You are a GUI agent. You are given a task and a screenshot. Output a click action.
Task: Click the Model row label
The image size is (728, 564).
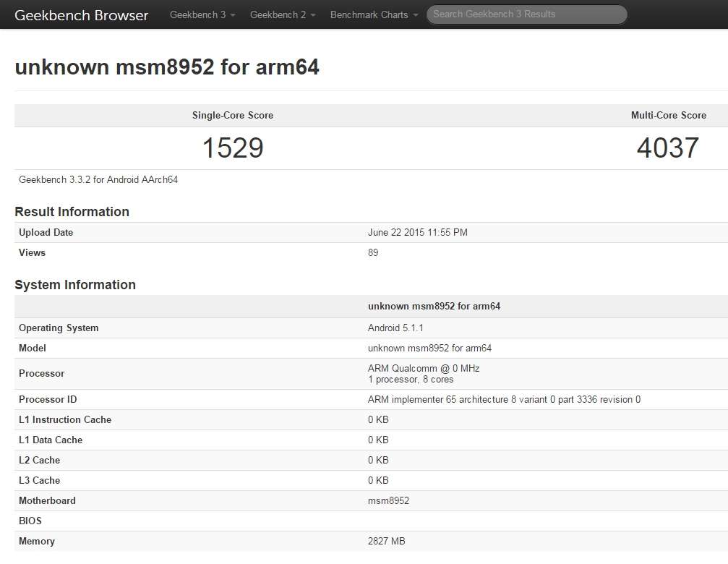click(x=32, y=348)
